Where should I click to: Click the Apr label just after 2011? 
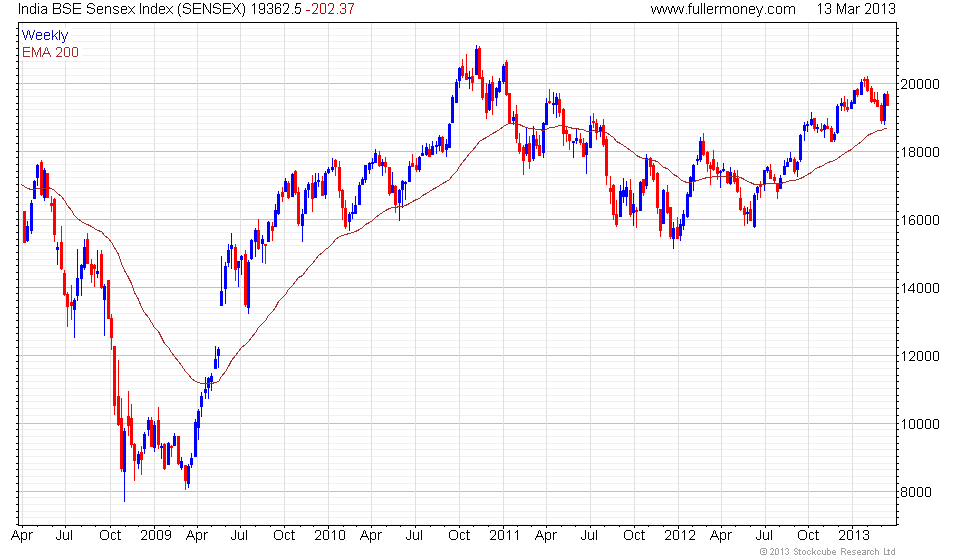[x=546, y=536]
